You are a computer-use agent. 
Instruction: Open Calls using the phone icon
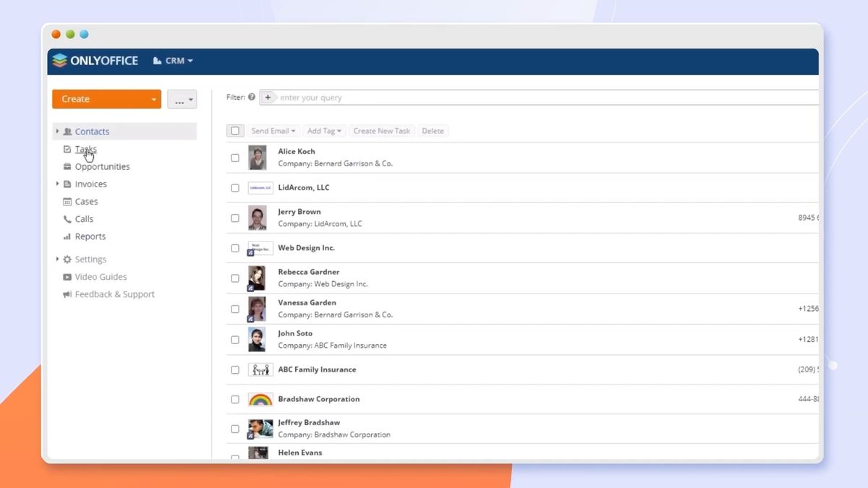[x=67, y=218]
